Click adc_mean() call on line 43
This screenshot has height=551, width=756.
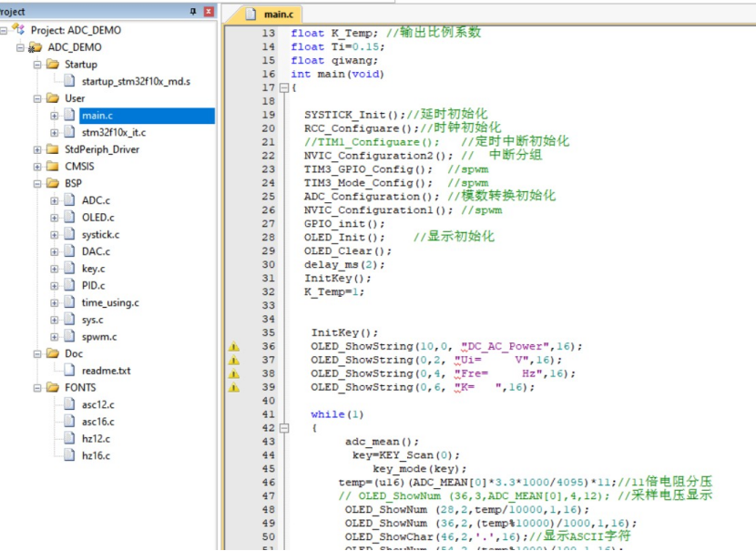click(382, 442)
